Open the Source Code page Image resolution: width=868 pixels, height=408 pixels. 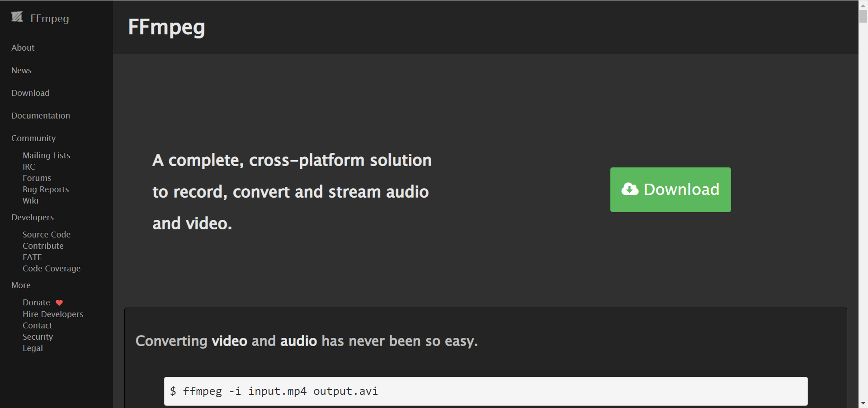tap(47, 234)
